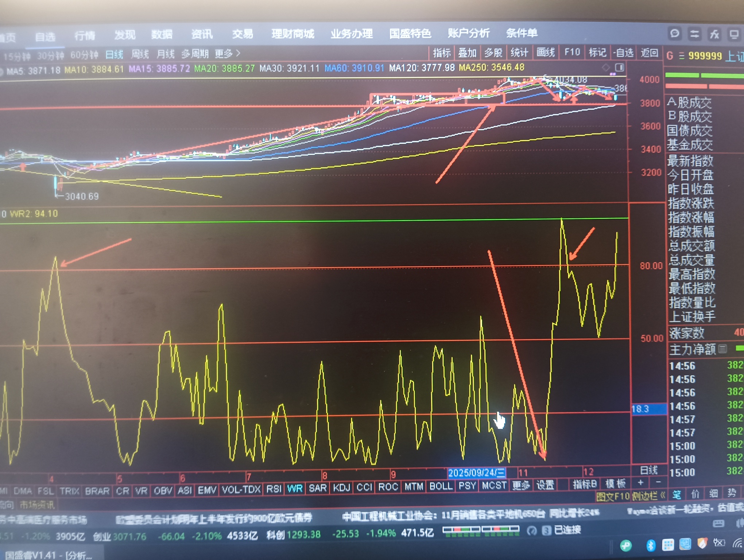Select the 笔 tab in the tick panel

pos(677,495)
